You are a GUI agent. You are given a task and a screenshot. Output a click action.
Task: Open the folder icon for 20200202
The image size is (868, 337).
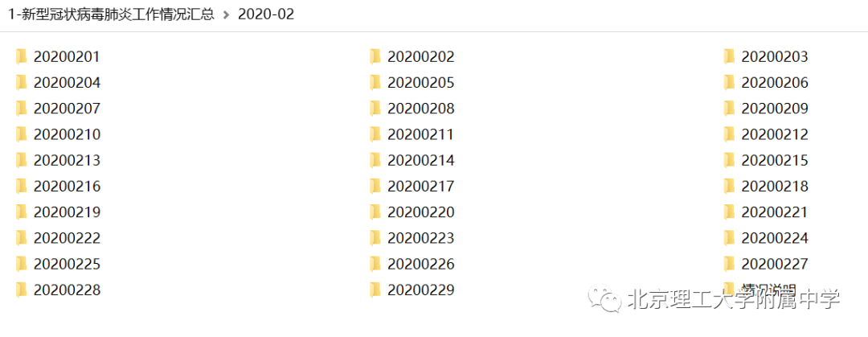point(375,56)
